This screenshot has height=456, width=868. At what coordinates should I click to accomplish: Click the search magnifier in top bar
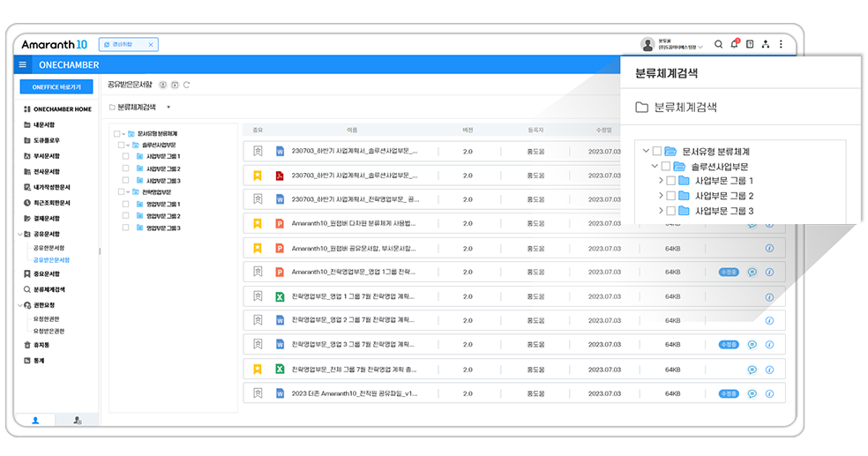tap(718, 44)
